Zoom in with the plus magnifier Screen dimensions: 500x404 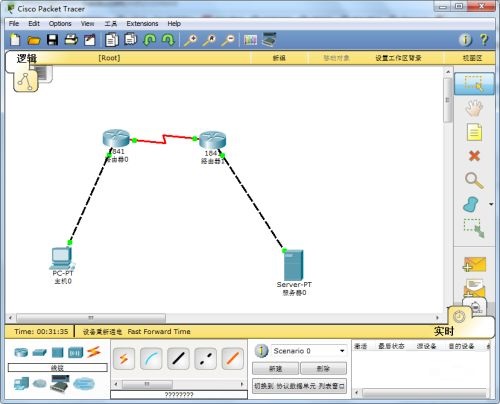(191, 40)
